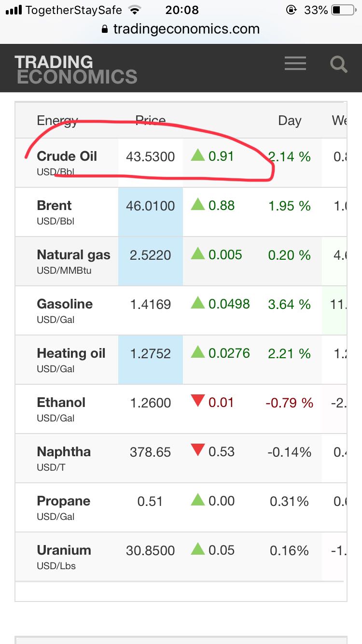Tap the battery icon in status bar

pyautogui.click(x=343, y=10)
